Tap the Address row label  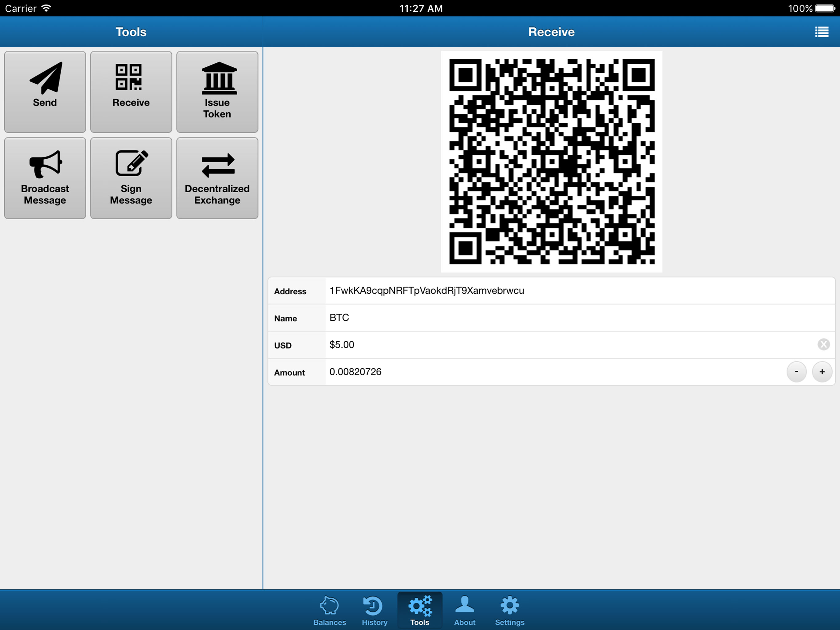point(290,291)
